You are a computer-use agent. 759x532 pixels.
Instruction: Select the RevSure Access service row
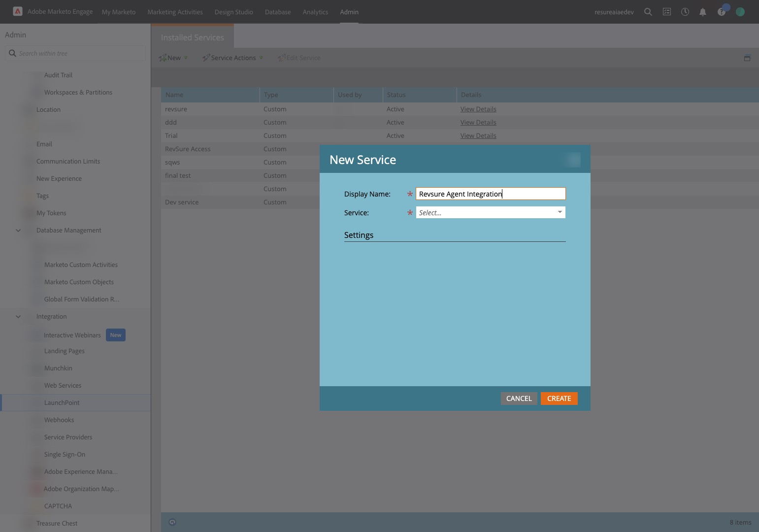[x=188, y=149]
